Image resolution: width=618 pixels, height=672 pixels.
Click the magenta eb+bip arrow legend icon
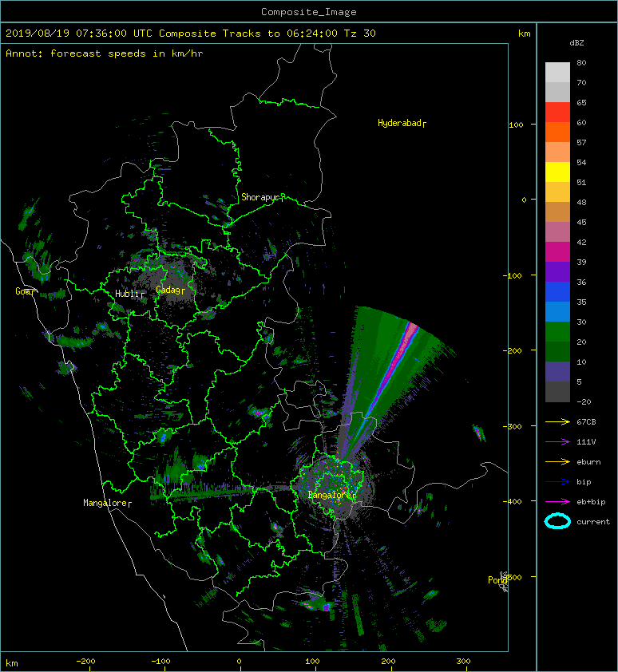[x=557, y=502]
